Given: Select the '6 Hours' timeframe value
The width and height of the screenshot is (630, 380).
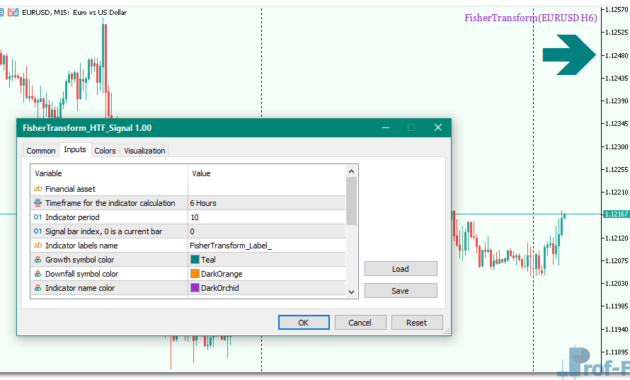Looking at the screenshot, I should (x=266, y=203).
